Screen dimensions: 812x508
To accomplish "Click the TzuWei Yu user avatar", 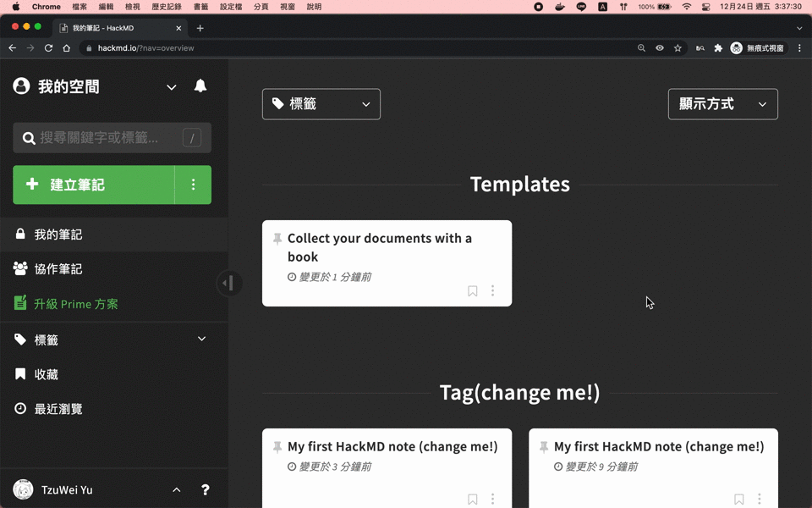I will tap(23, 490).
